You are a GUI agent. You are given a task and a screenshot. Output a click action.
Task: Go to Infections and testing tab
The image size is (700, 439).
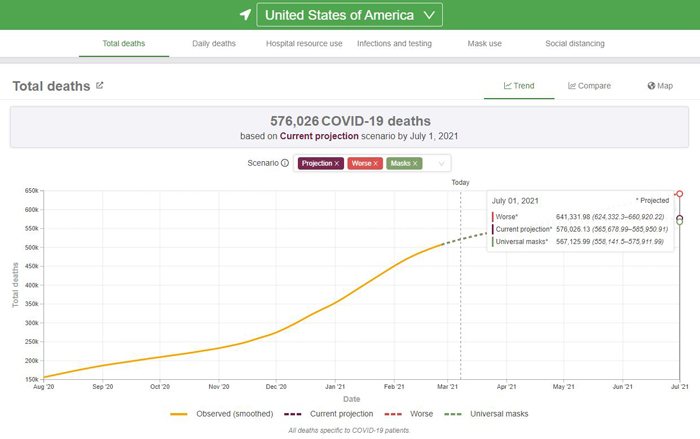point(395,44)
